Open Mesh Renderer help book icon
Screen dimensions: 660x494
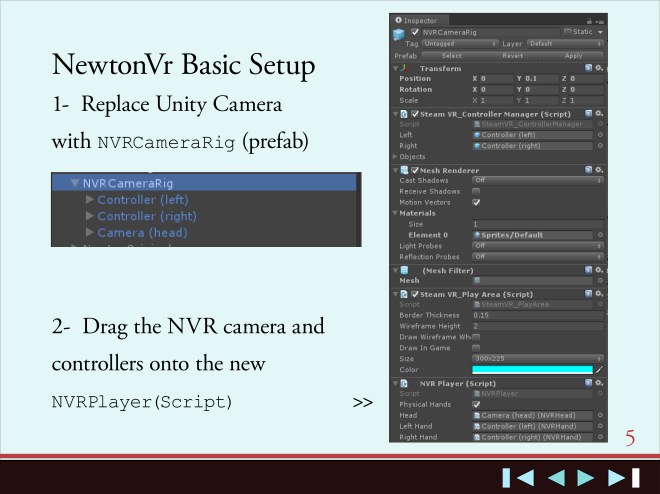pyautogui.click(x=588, y=170)
